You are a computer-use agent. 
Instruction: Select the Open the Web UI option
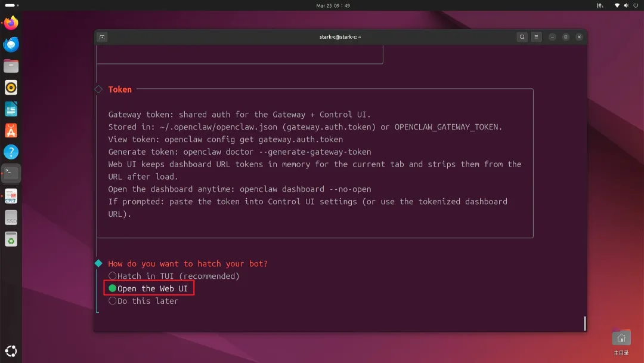(x=148, y=288)
